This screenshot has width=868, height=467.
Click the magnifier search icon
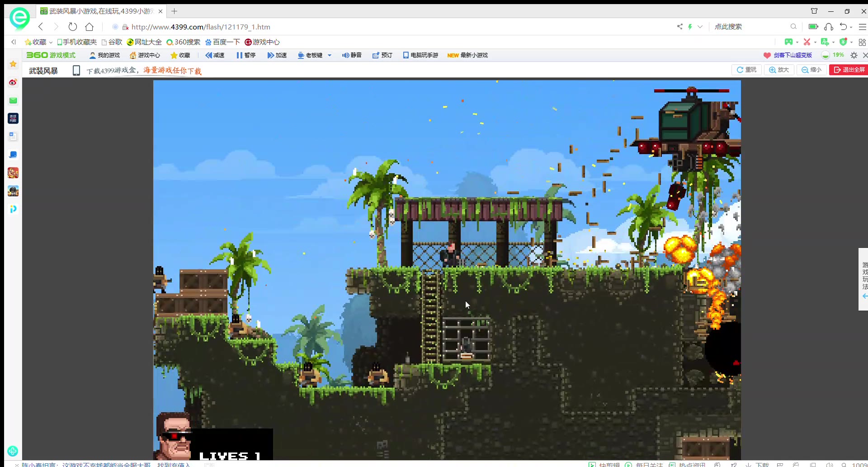793,27
